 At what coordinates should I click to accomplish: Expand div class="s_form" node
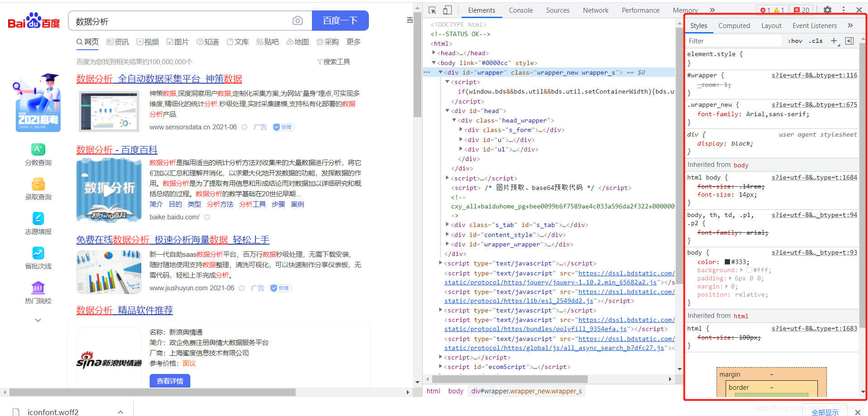[461, 130]
